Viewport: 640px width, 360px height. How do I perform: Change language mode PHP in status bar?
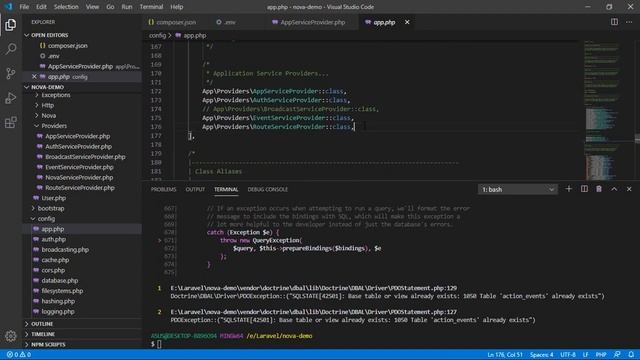(601, 355)
